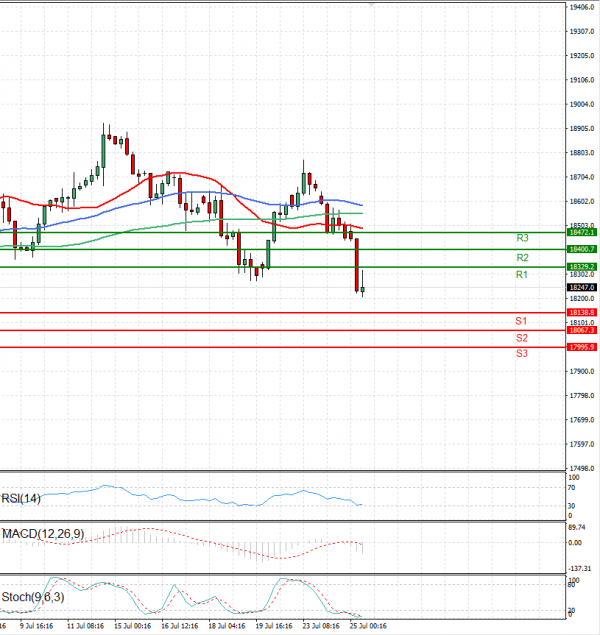Click the 11 Jul 08:16 date label
600x635 pixels.
(85, 626)
